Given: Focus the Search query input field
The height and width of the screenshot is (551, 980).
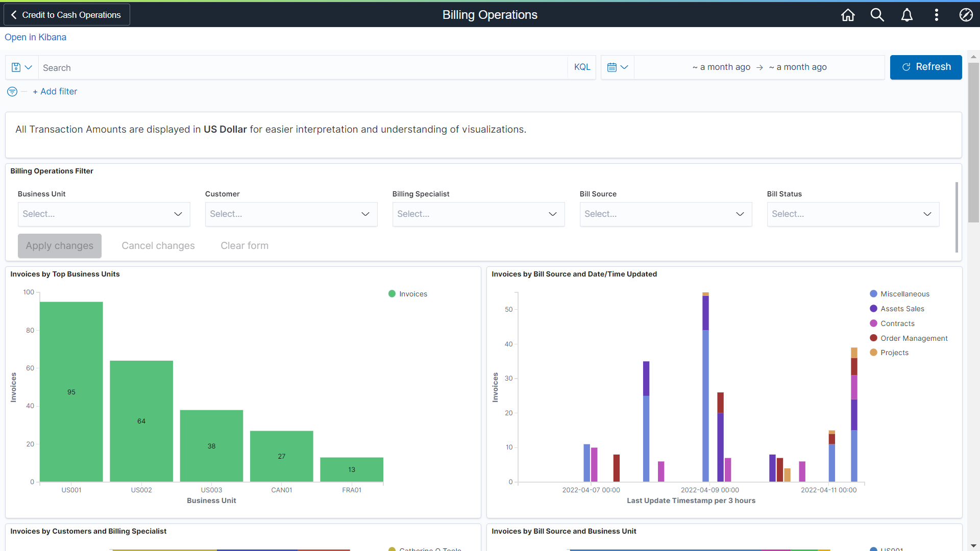Looking at the screenshot, I should pos(301,67).
